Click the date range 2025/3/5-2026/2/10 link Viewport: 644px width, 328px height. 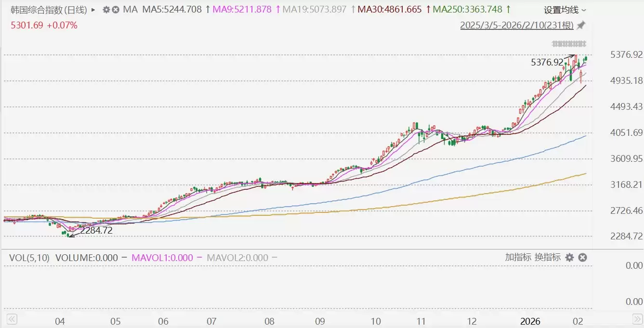517,25
